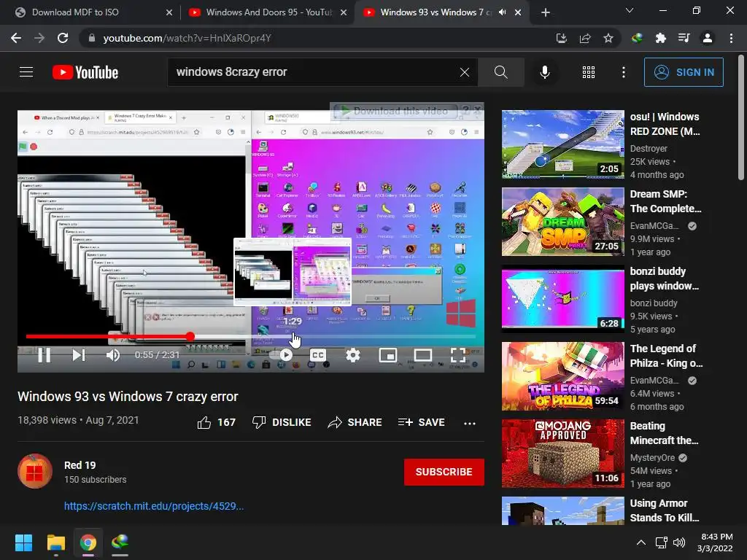Click the SUBSCRIBE button

(x=444, y=472)
